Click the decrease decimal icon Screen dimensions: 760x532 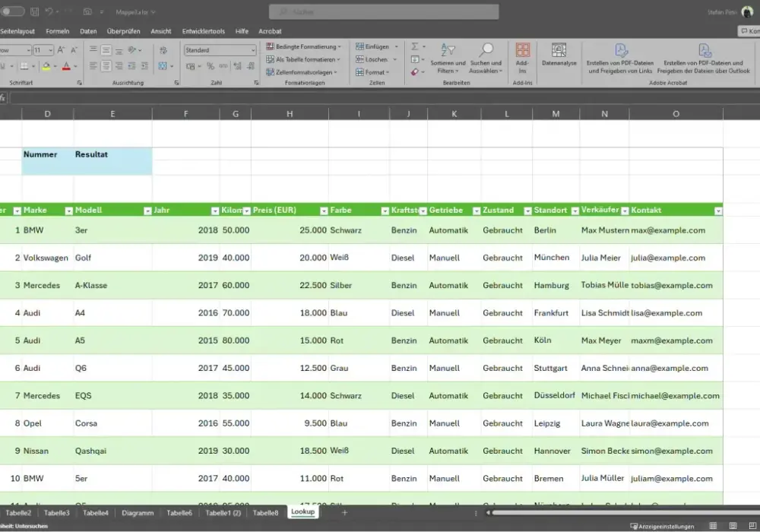click(x=251, y=66)
